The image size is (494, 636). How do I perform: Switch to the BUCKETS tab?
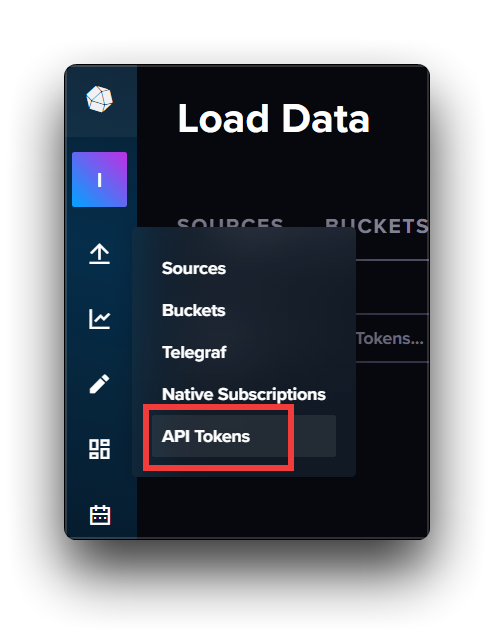[376, 226]
